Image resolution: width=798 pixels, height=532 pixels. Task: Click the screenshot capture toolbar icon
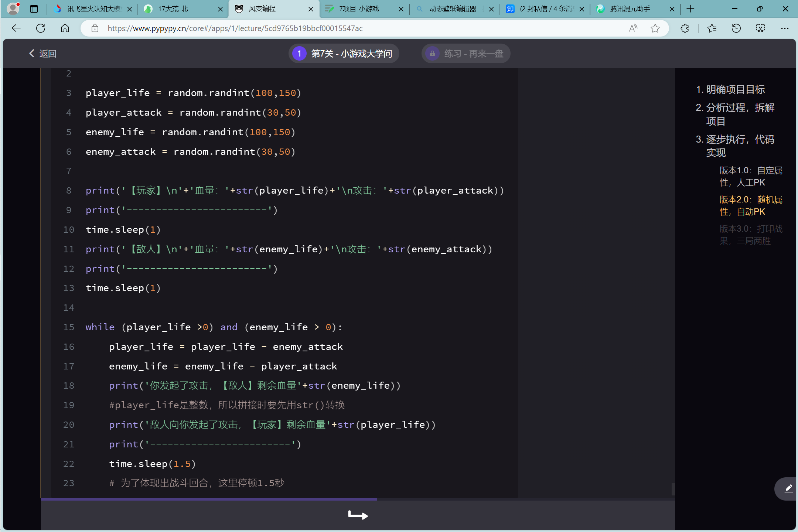[x=760, y=28]
